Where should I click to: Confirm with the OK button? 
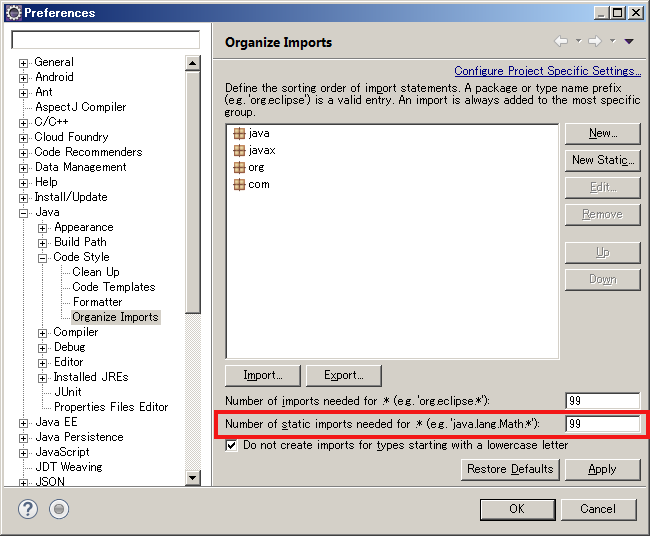click(x=517, y=509)
